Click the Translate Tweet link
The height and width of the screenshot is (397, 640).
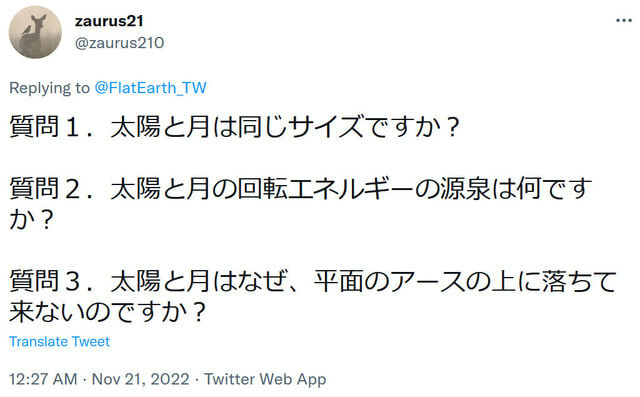[60, 342]
